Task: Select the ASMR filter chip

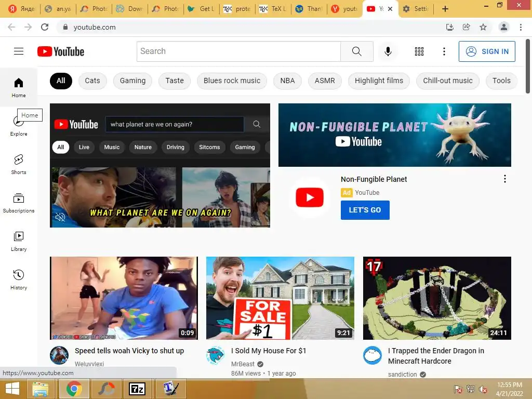Action: click(325, 81)
